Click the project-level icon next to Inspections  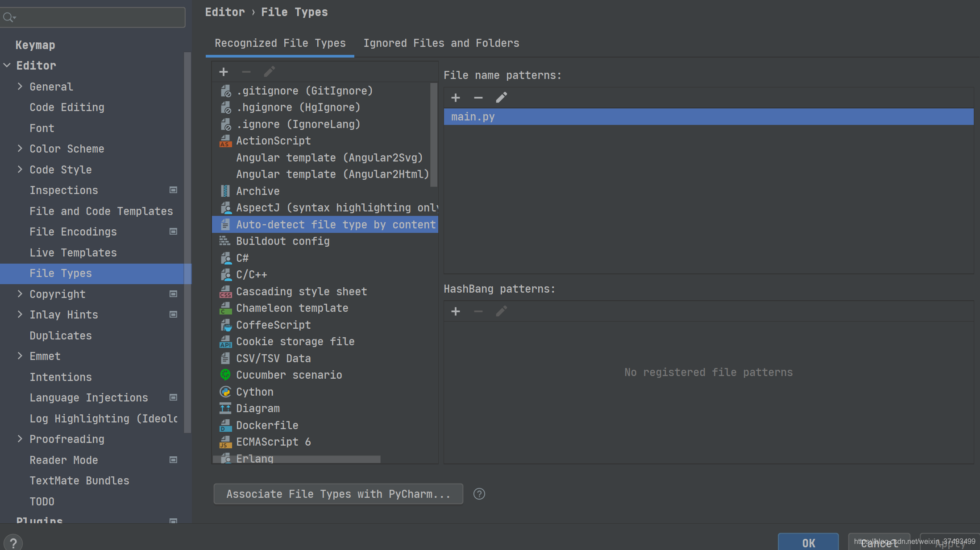click(x=174, y=190)
